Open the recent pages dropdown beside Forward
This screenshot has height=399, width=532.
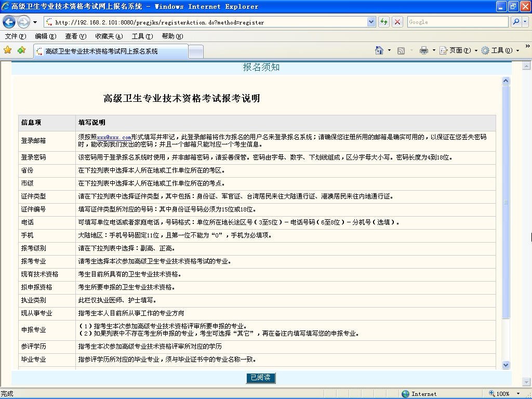[x=35, y=22]
